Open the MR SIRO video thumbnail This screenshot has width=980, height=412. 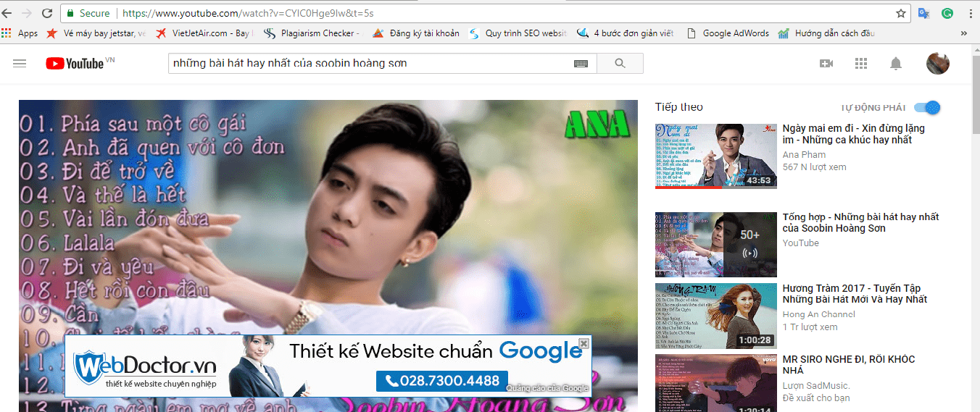[716, 383]
